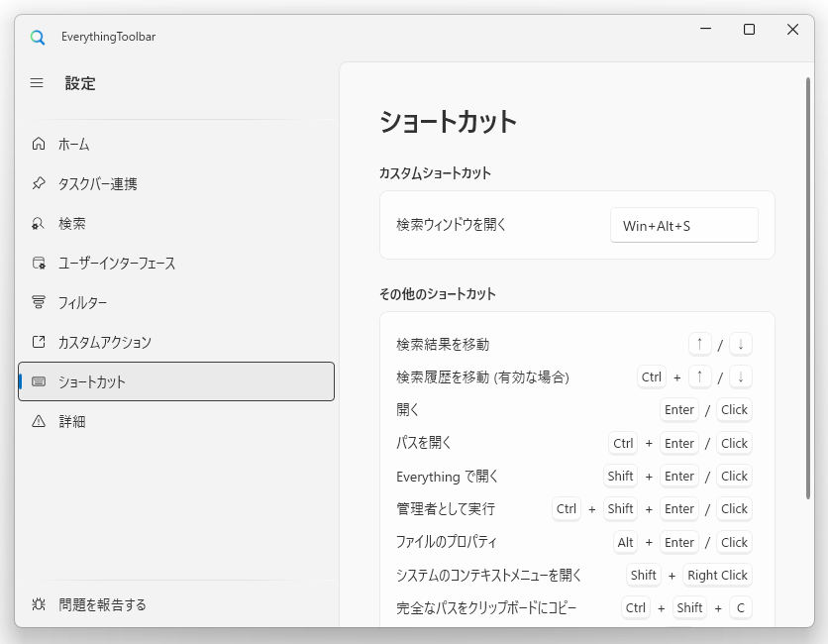Click the 検索ウィンドウを開く label
This screenshot has width=828, height=644.
[451, 225]
